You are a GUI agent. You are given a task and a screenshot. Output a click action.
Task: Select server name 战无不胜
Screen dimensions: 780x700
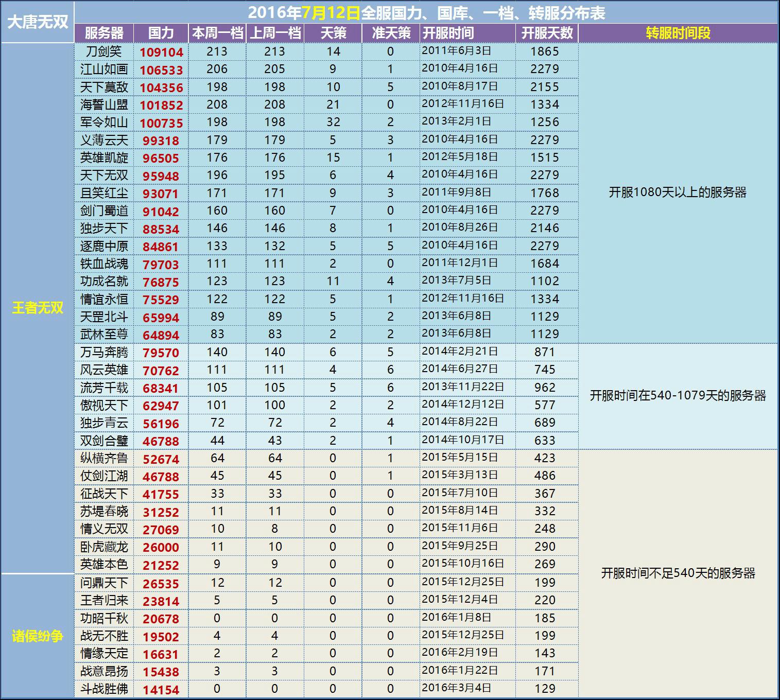104,636
